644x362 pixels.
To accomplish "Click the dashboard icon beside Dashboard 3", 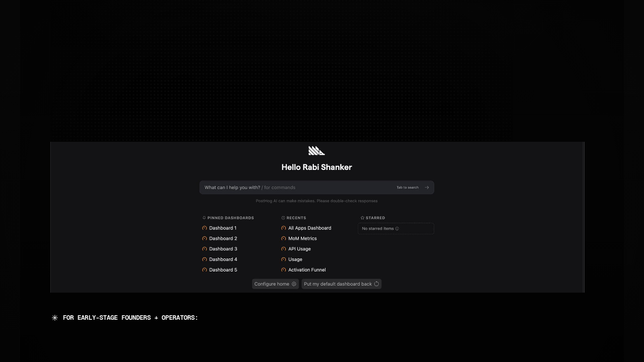I will [204, 249].
